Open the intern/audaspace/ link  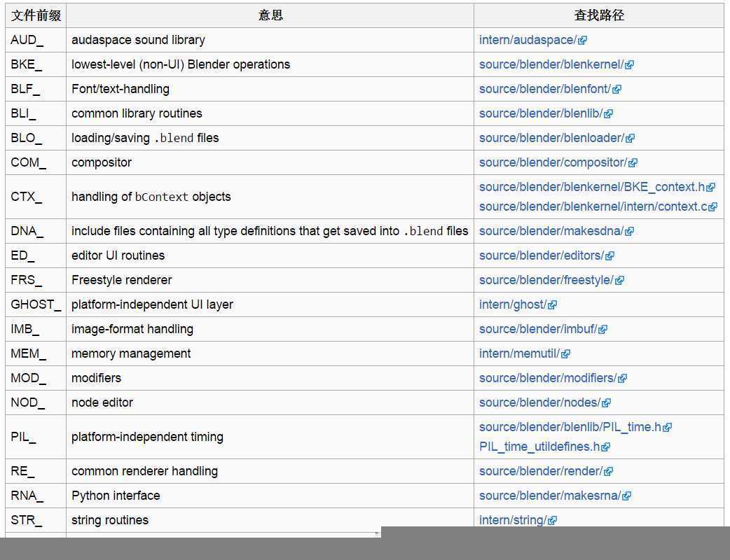point(528,41)
